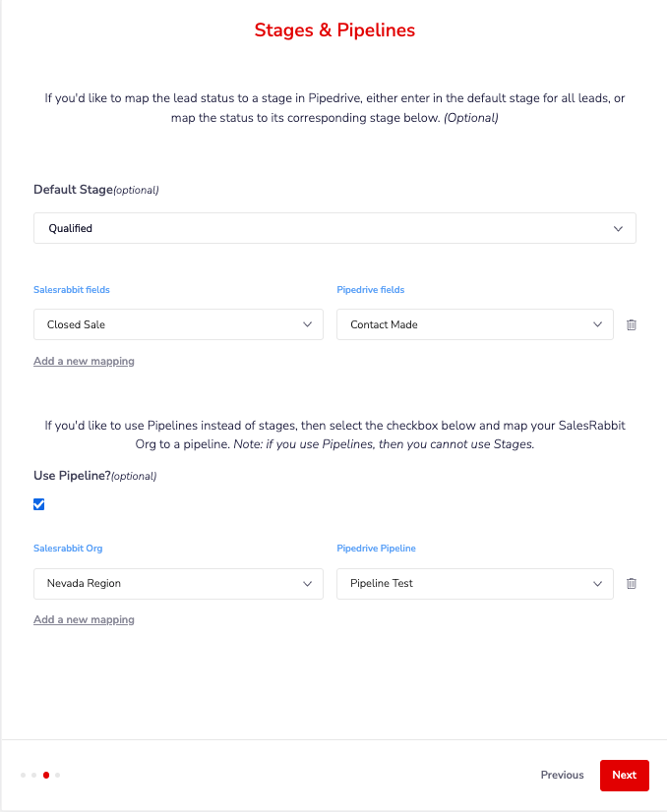667x812 pixels.
Task: Click the Default Stage dropdown chevron arrow
Action: pos(618,229)
